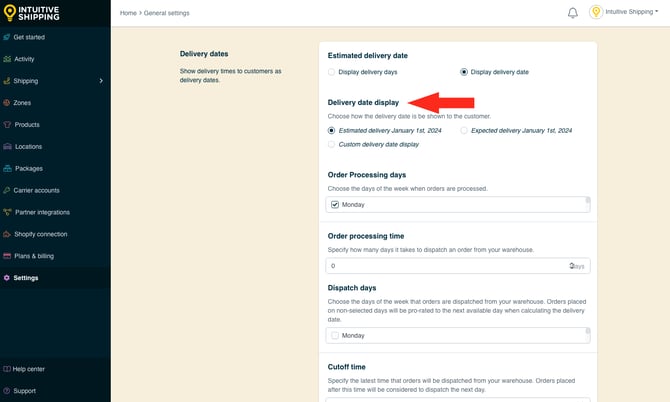
Task: Click the Packages box icon
Action: point(7,168)
